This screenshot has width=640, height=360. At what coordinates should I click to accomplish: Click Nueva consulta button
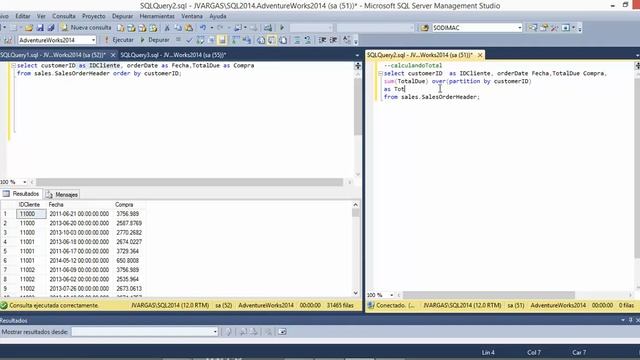[87, 28]
